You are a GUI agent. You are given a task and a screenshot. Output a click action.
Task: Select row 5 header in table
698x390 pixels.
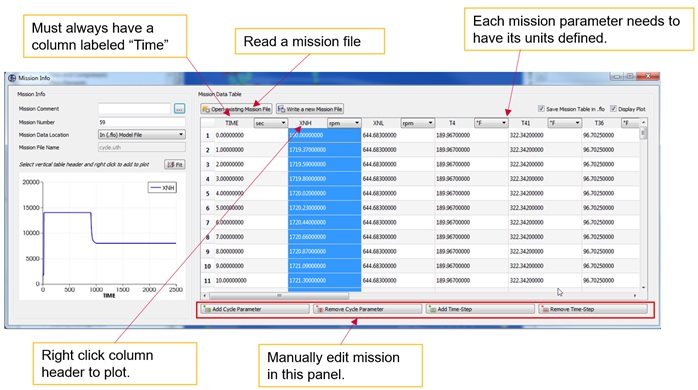click(207, 193)
